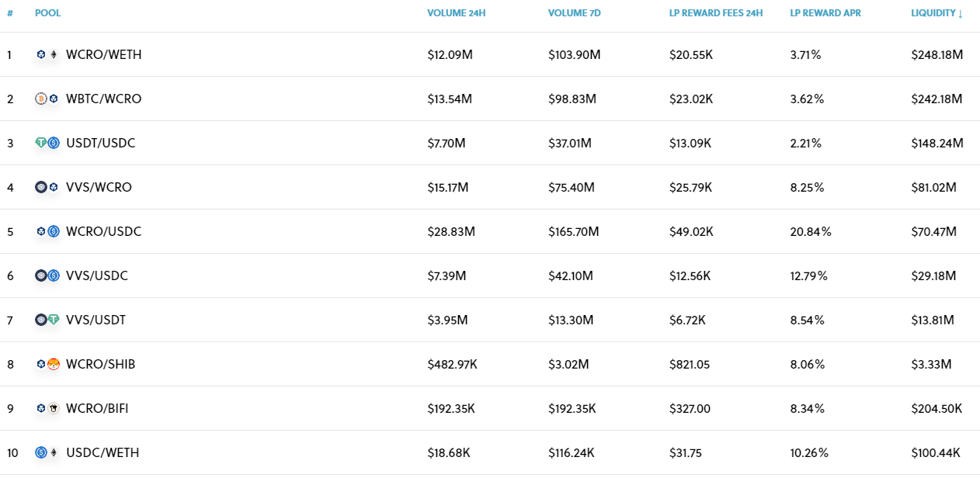Screen dimensions: 980x478
Task: Open the WCRO/USDC pool name link
Action: coord(103,231)
